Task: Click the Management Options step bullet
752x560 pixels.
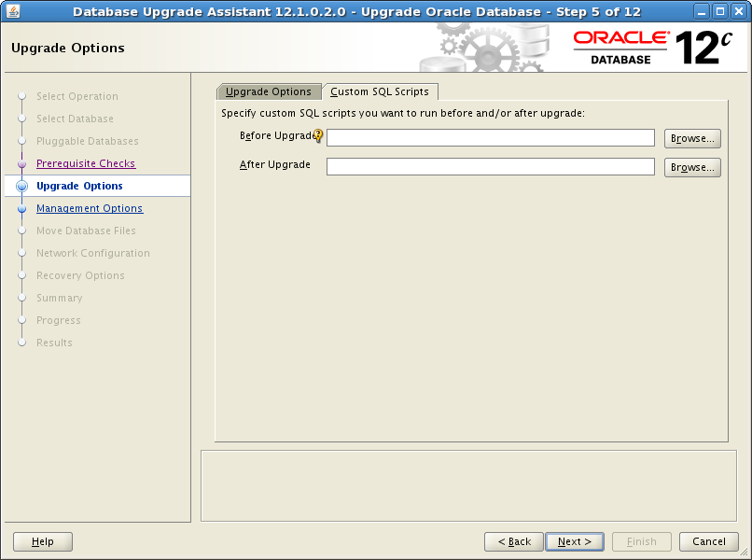Action: (21, 209)
